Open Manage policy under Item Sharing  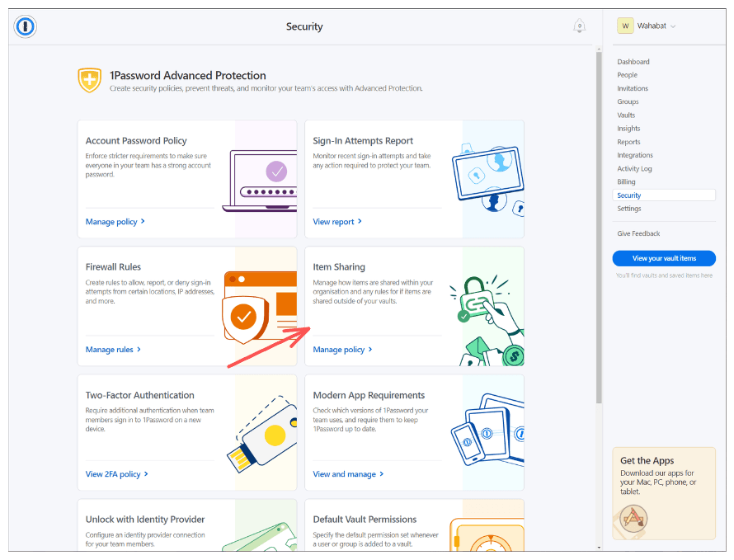(x=342, y=350)
